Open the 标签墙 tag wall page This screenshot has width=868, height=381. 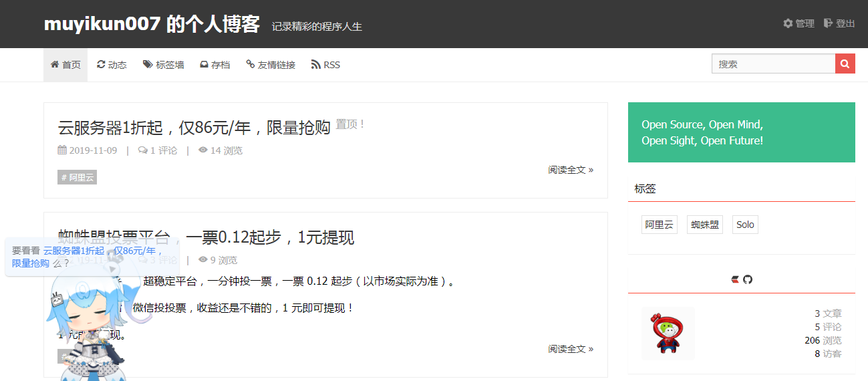pyautogui.click(x=164, y=65)
